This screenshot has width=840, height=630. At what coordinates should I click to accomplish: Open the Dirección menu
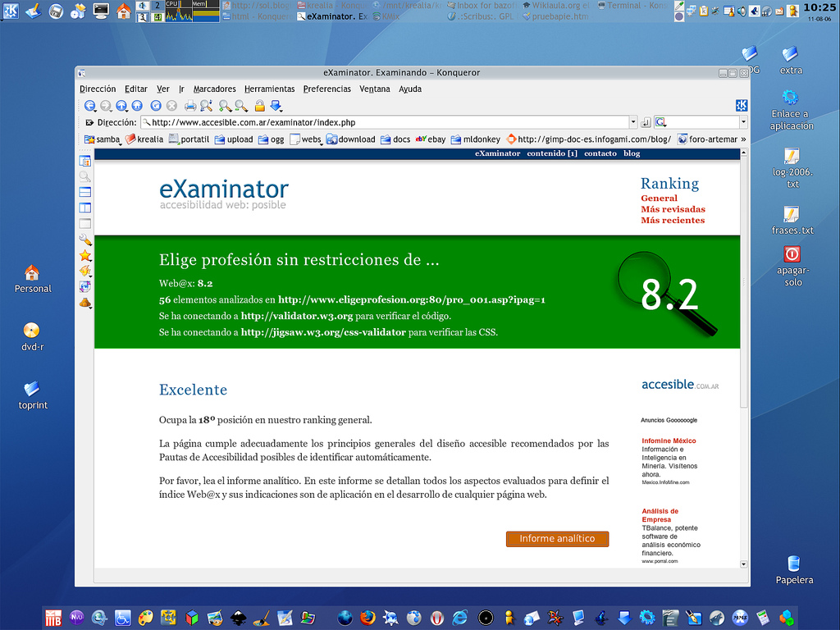[x=98, y=89]
